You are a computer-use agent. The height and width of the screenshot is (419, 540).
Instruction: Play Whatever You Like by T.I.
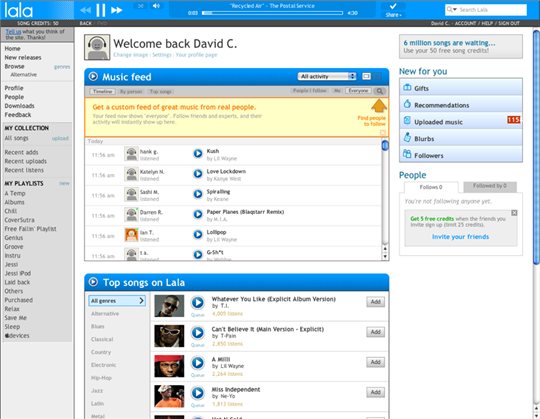(x=198, y=303)
